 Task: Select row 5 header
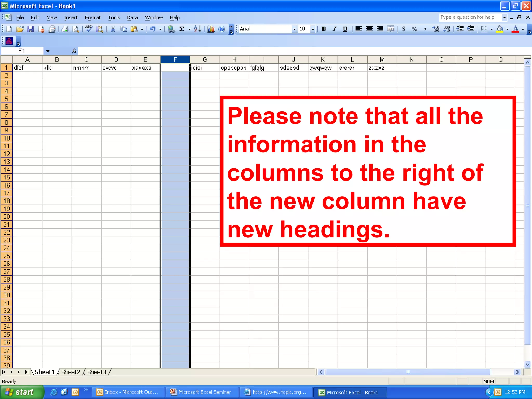(x=6, y=99)
